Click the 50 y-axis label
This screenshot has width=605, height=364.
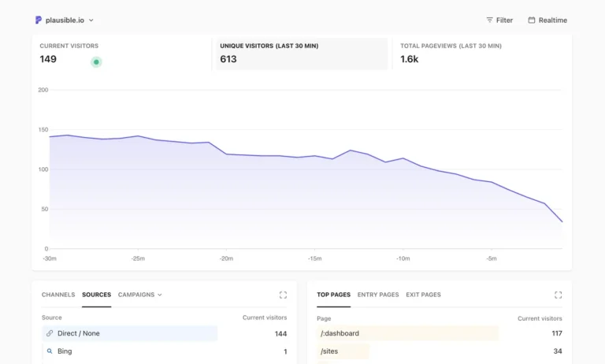(x=45, y=210)
